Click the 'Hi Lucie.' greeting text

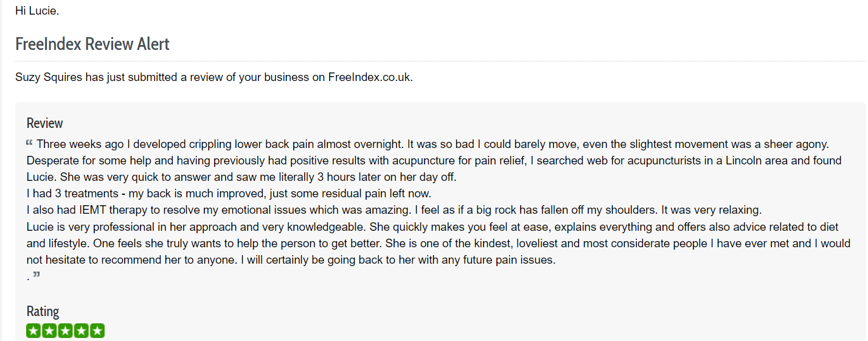(x=37, y=11)
